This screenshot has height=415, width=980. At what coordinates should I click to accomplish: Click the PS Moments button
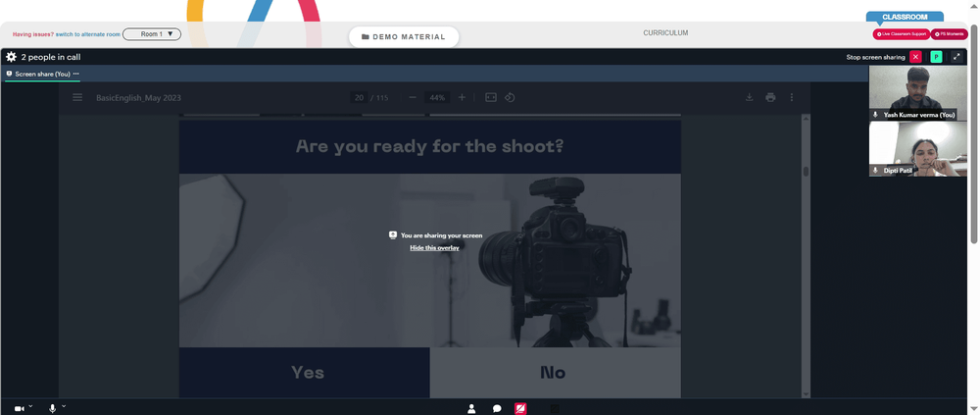(949, 34)
